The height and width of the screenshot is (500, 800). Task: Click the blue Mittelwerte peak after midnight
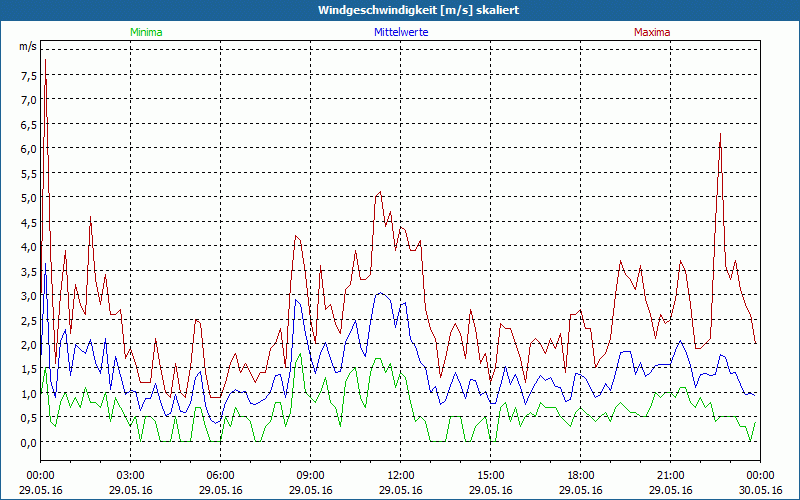point(45,264)
